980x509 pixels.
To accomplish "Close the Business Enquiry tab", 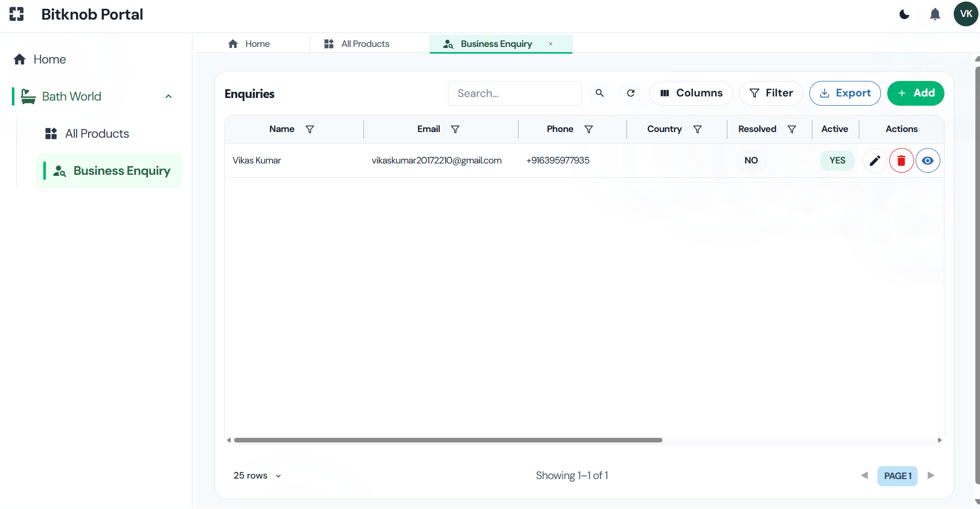I will coord(551,44).
